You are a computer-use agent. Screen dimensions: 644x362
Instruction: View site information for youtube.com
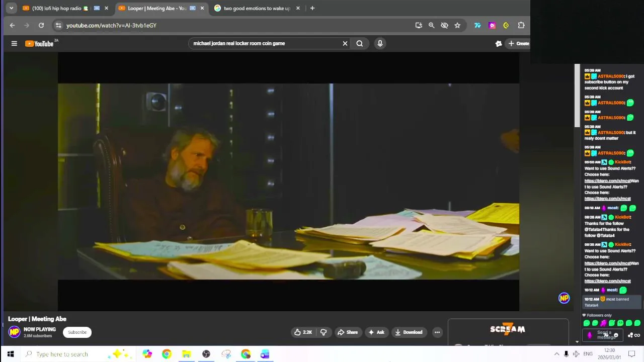pyautogui.click(x=58, y=25)
